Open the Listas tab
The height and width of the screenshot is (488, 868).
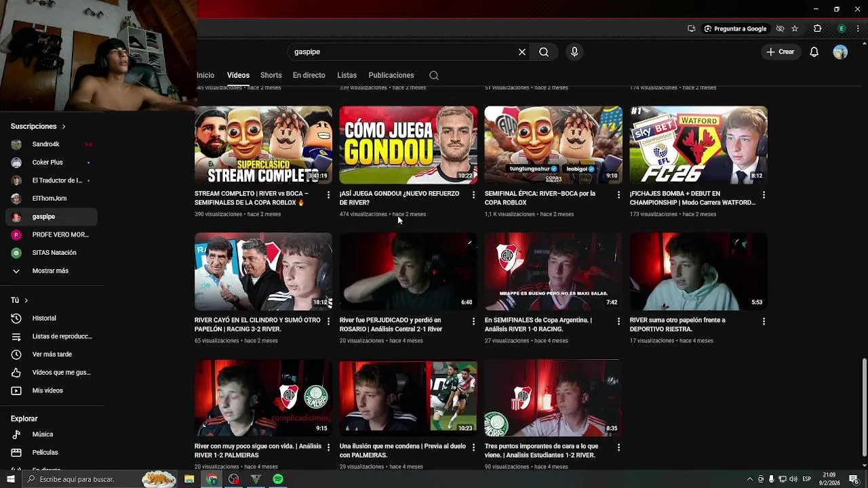point(347,75)
